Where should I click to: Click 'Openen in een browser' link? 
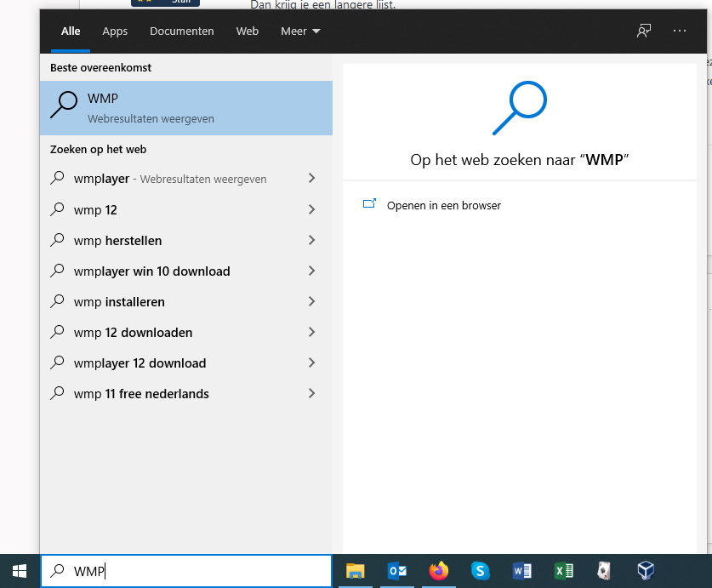444,205
